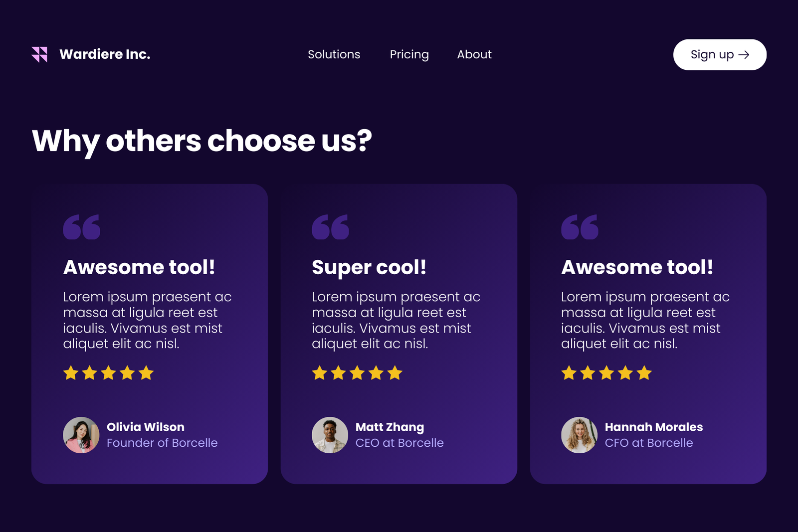The image size is (798, 532).
Task: Click the Why others choose us? heading
Action: coord(201,141)
